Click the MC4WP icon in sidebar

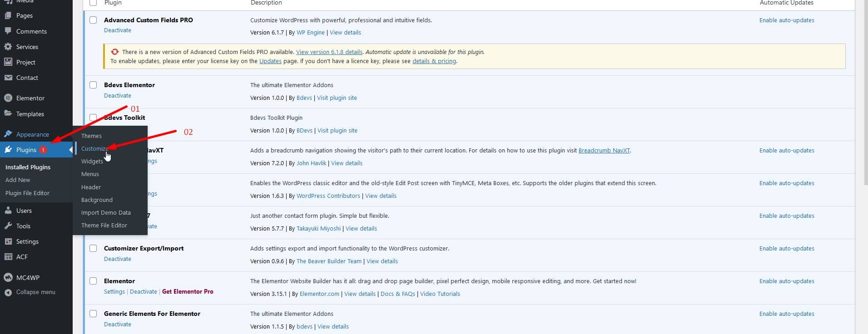coord(8,278)
